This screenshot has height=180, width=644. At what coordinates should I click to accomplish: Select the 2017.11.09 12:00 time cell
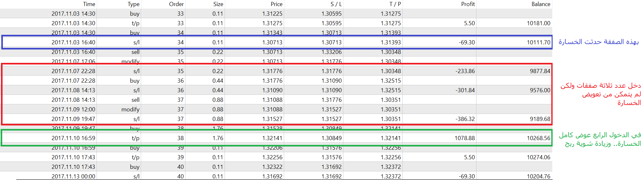73,109
